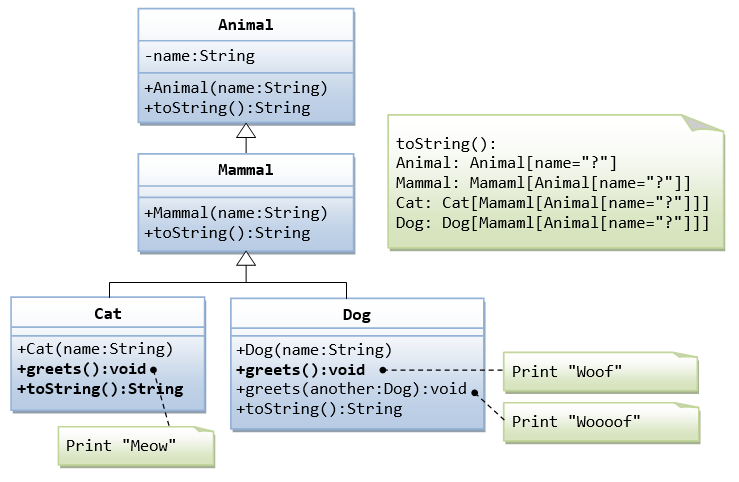Select the +Mammal(name:String) constructor
This screenshot has width=739, height=482.
pos(236,212)
